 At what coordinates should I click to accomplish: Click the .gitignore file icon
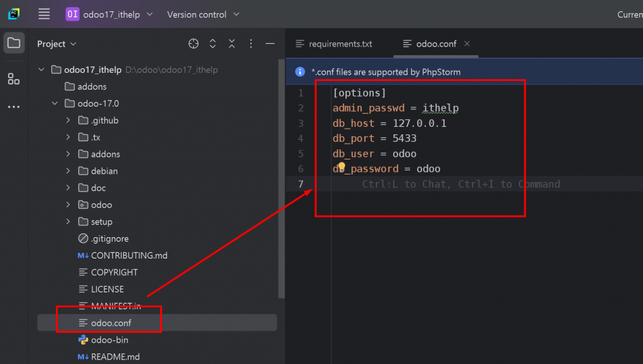[x=84, y=238]
